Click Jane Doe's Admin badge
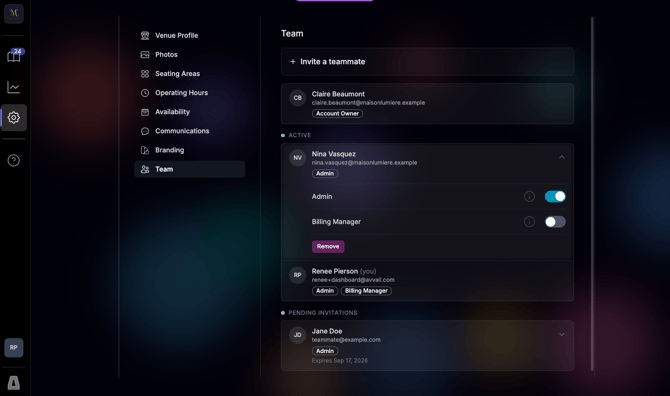This screenshot has width=670, height=396. tap(325, 351)
